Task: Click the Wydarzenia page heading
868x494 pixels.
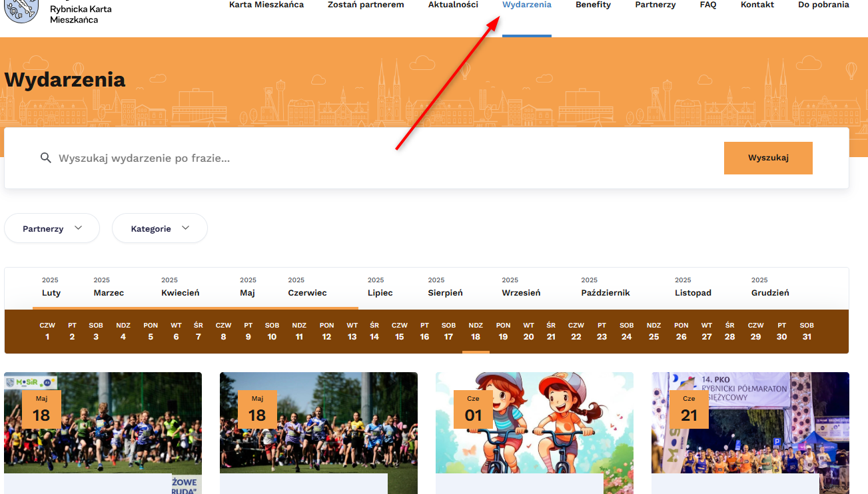Action: tap(65, 79)
